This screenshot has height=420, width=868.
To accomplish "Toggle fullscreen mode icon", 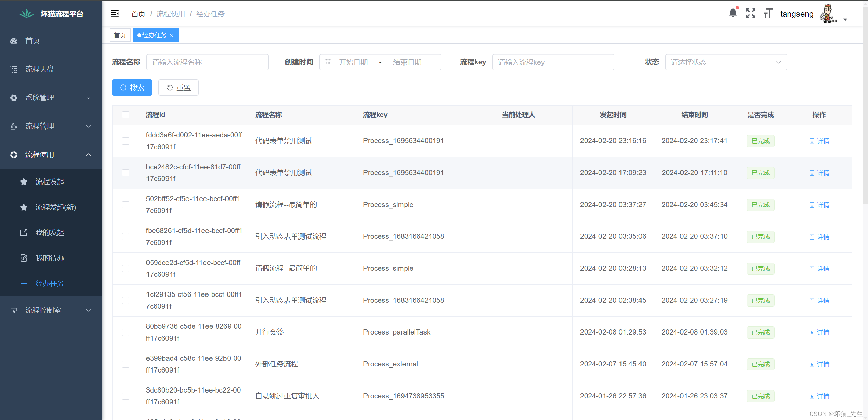I will pos(751,13).
